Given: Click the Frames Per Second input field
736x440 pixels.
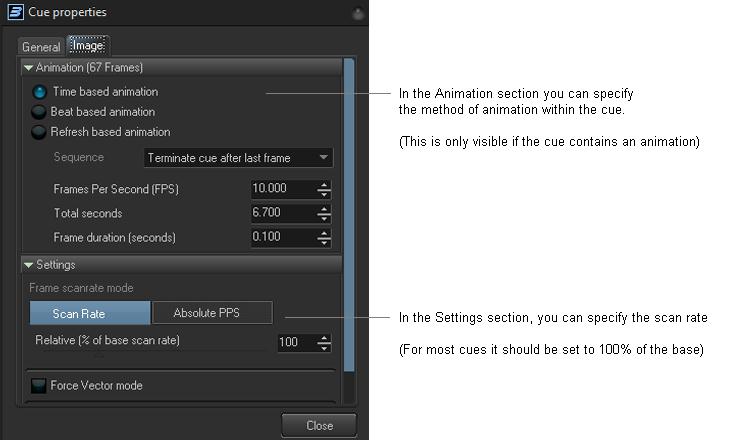Looking at the screenshot, I should pos(282,189).
